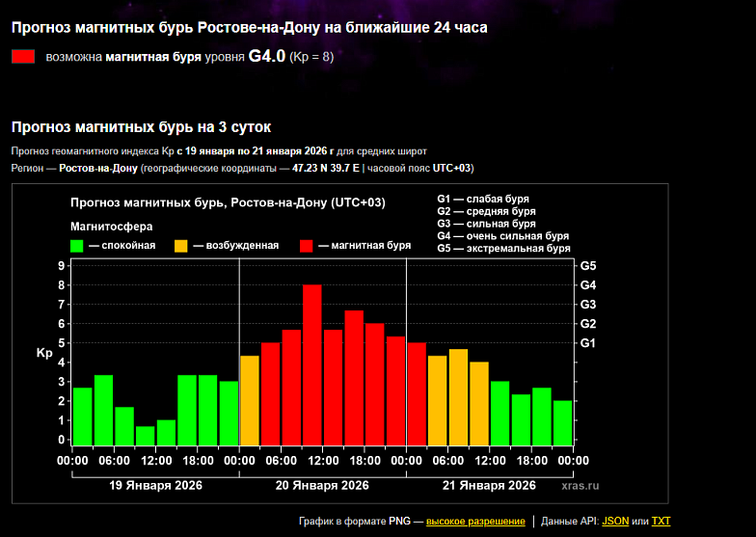Click the G1 label on right axis
The image size is (756, 537).
pyautogui.click(x=587, y=343)
